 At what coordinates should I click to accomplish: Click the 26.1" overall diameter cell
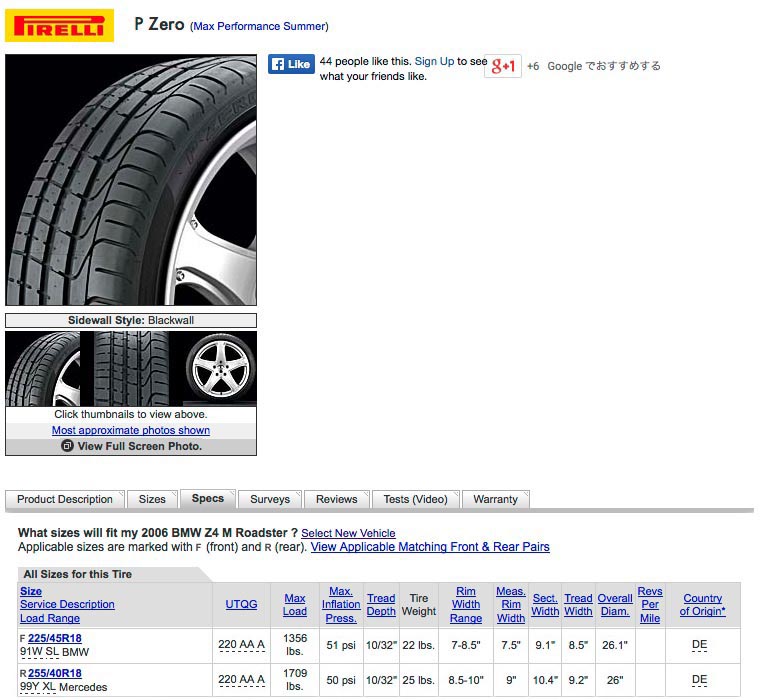[x=615, y=645]
